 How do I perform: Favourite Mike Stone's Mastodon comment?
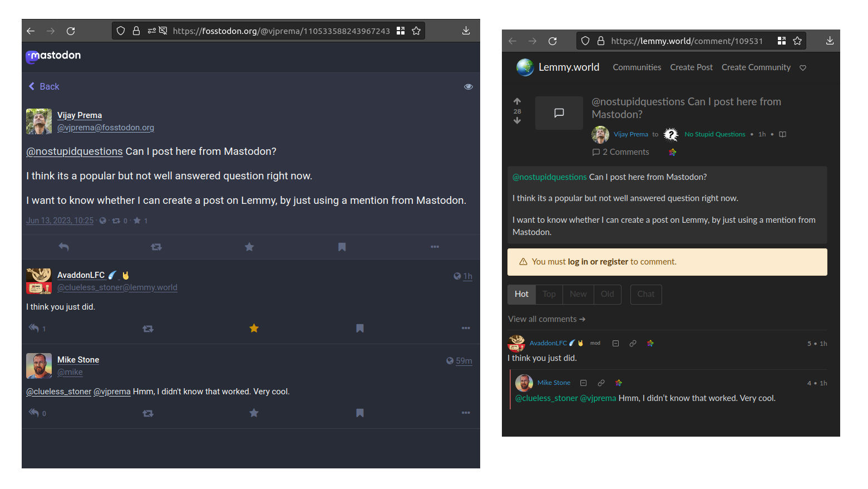(254, 413)
